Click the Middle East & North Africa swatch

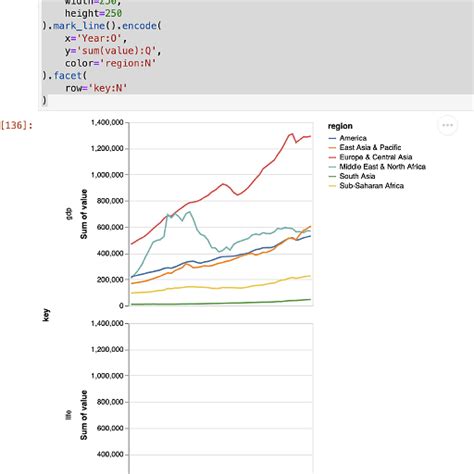332,167
